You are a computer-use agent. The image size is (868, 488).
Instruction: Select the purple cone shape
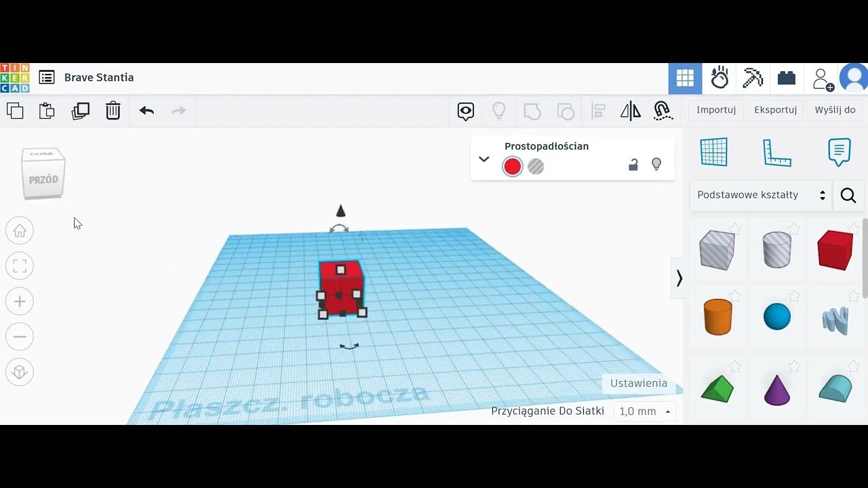tap(777, 390)
